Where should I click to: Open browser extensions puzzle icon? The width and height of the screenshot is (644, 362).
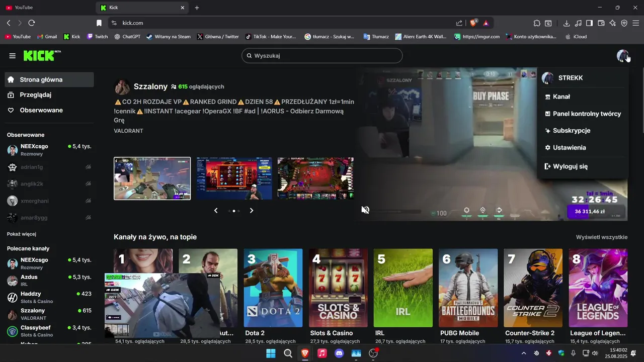click(537, 23)
